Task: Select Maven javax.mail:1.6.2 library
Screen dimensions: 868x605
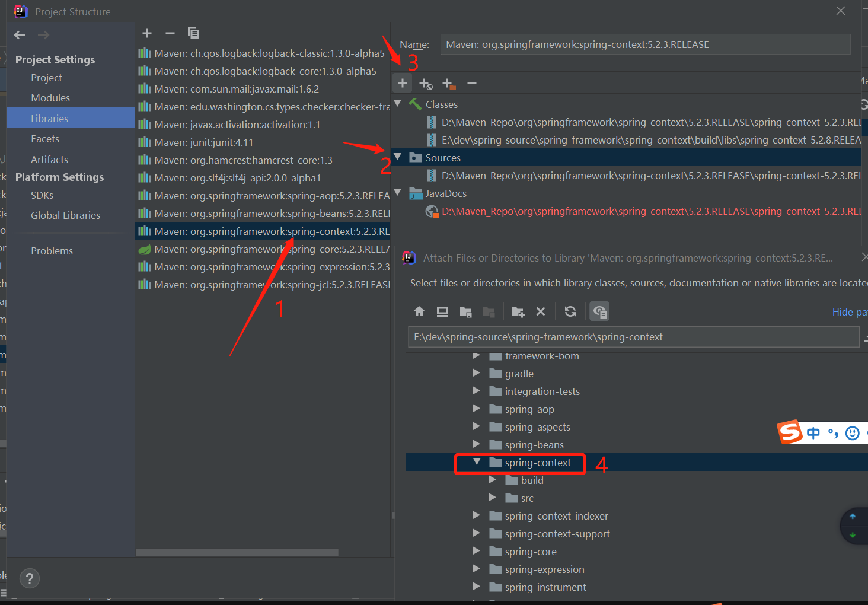Action: 263,89
